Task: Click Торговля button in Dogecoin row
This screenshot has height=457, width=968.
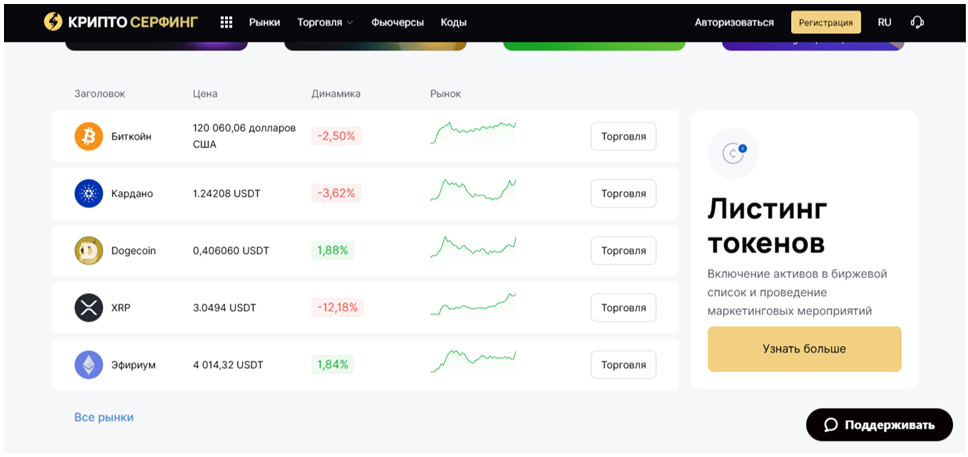Action: pyautogui.click(x=624, y=251)
